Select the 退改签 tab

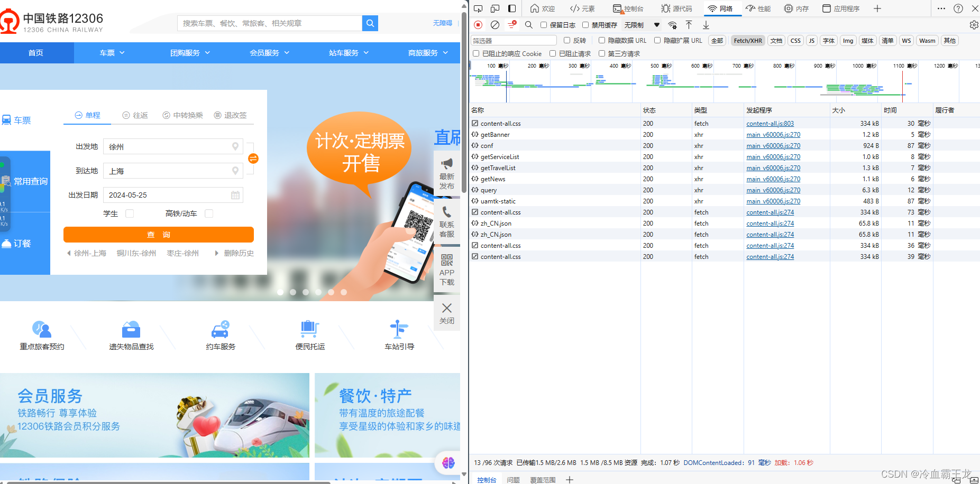231,115
